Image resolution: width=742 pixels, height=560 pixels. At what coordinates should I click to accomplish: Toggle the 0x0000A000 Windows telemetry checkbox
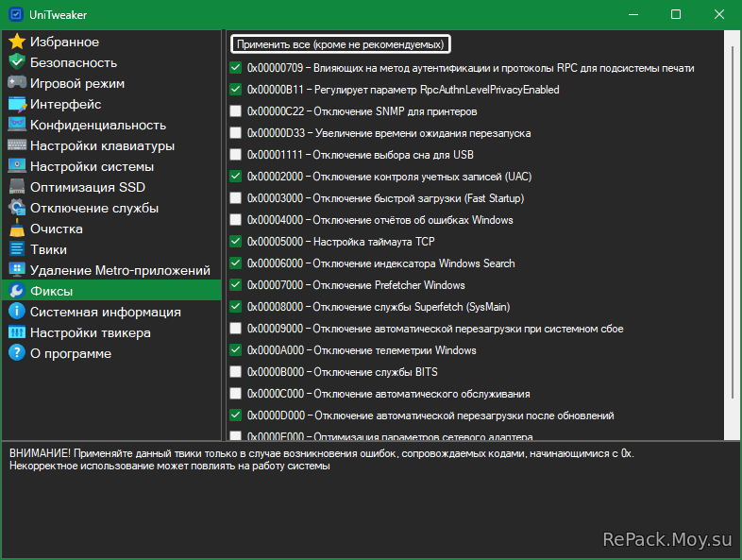click(236, 350)
